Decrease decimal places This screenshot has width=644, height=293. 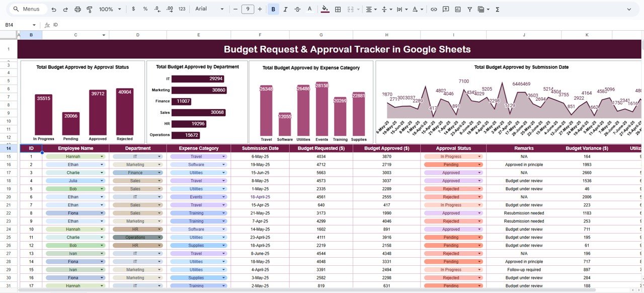click(x=156, y=9)
